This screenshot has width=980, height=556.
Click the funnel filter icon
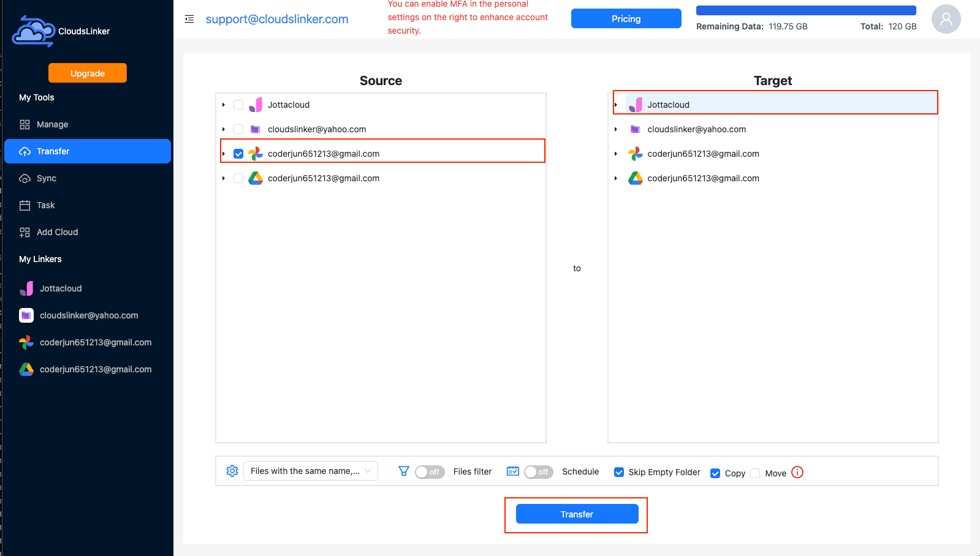(x=404, y=471)
